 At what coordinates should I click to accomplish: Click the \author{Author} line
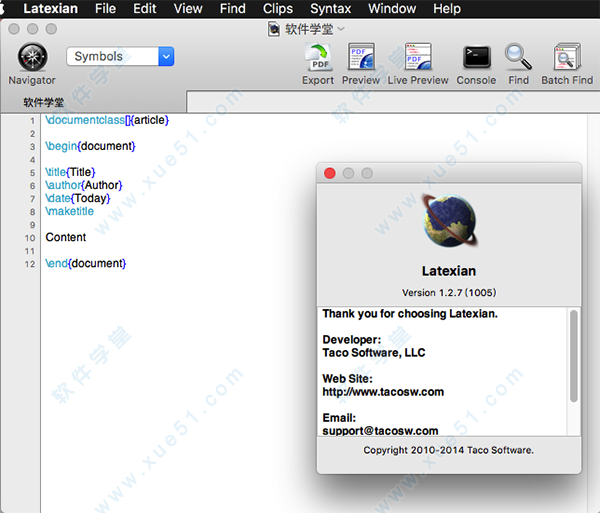[83, 185]
